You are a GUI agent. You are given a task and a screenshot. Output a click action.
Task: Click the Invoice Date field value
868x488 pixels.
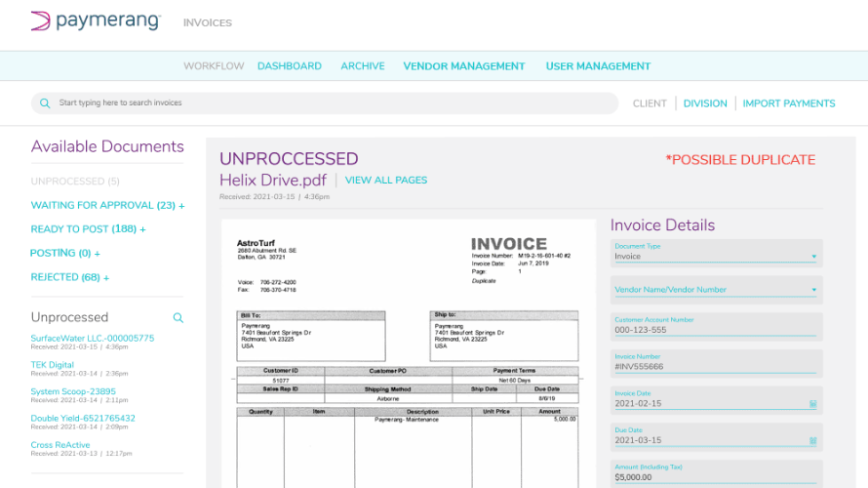click(x=638, y=404)
